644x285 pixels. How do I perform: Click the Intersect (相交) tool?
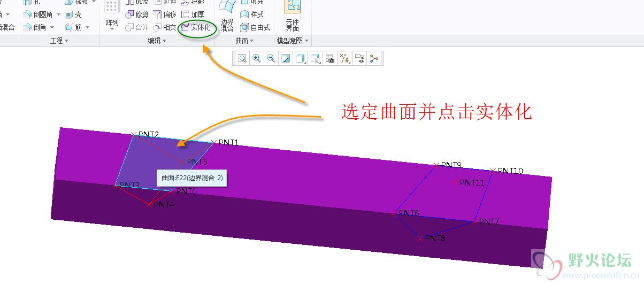[165, 27]
